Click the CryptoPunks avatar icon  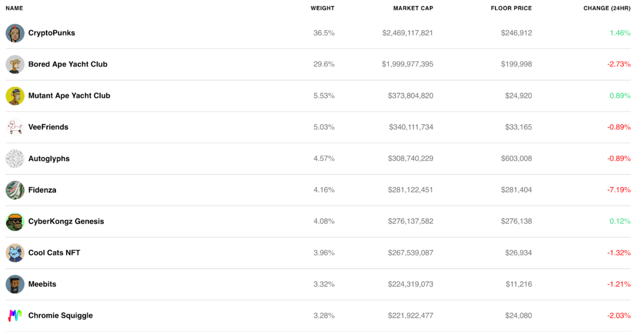pyautogui.click(x=15, y=33)
